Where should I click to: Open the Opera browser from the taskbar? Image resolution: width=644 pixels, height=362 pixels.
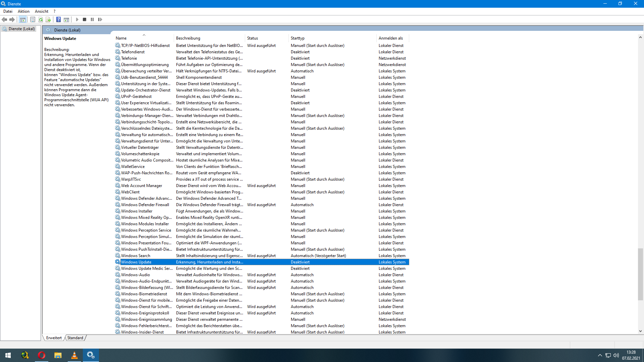tap(42, 355)
